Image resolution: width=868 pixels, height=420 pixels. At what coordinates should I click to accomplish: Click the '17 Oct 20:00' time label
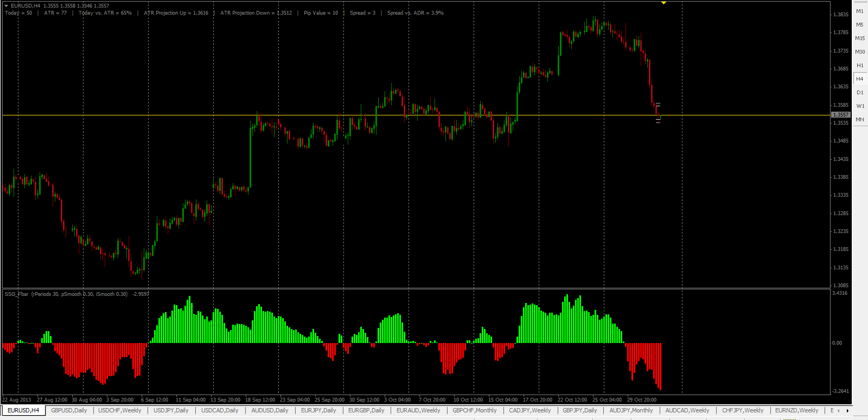click(x=538, y=400)
